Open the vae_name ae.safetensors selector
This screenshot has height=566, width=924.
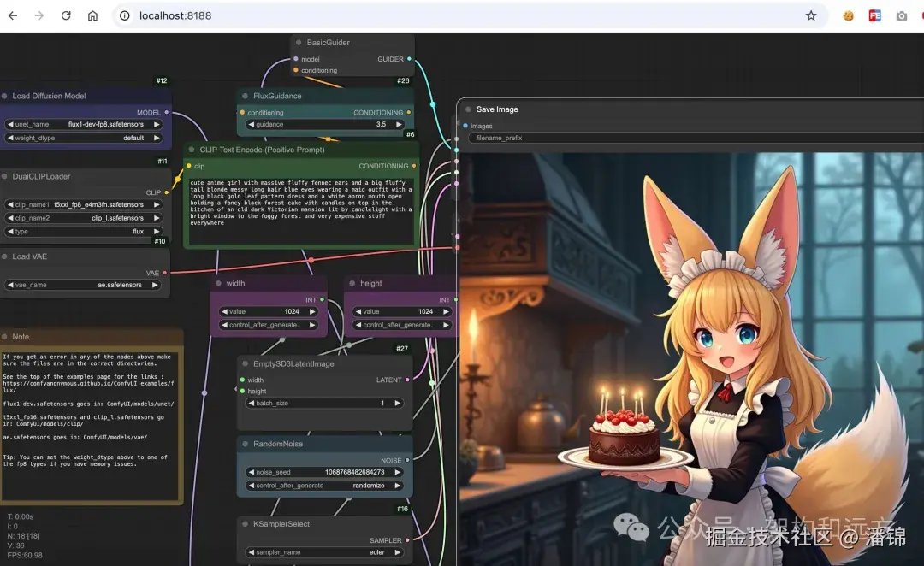[83, 285]
